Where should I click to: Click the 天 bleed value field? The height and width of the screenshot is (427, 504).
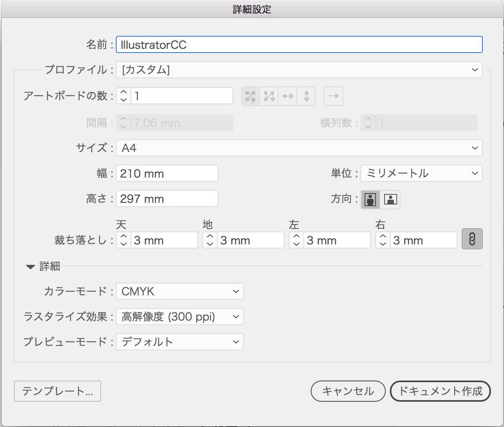click(x=164, y=240)
